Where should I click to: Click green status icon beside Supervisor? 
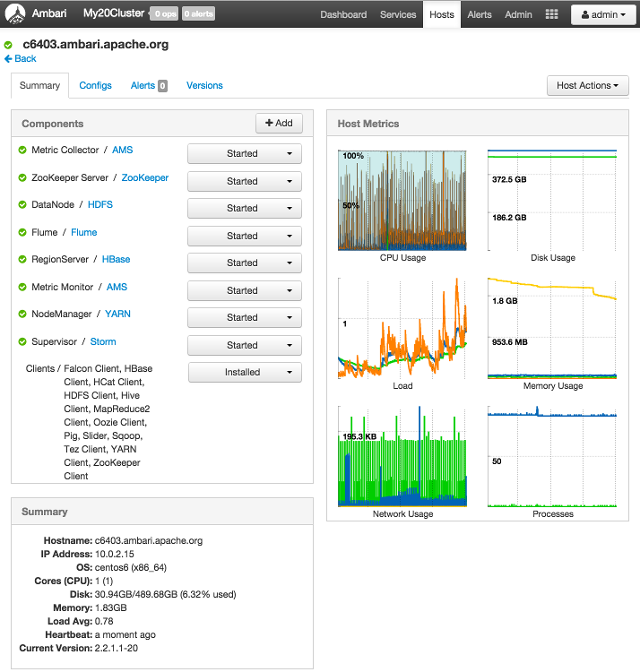(x=22, y=342)
